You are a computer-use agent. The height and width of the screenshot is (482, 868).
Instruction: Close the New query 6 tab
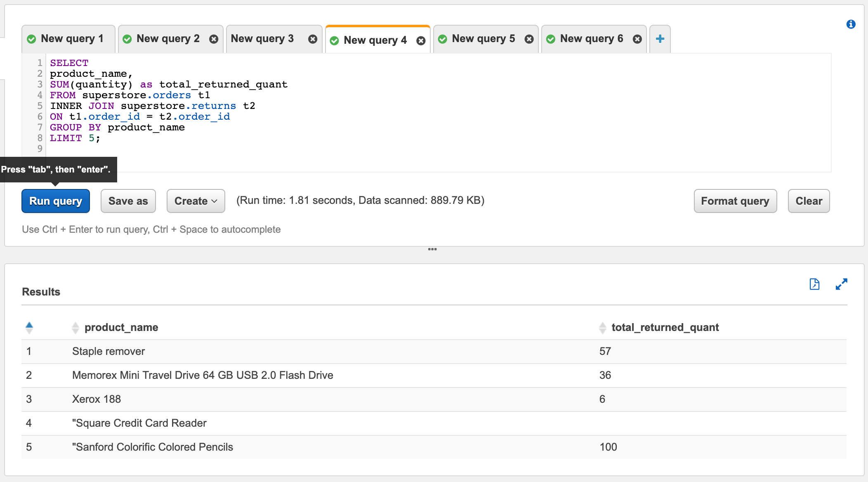637,38
